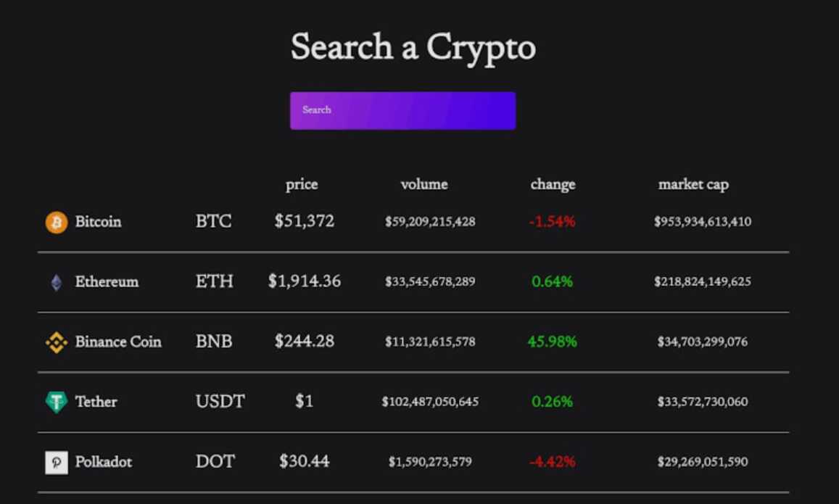Click the Bitcoin orange logo icon
839x504 pixels.
[56, 222]
